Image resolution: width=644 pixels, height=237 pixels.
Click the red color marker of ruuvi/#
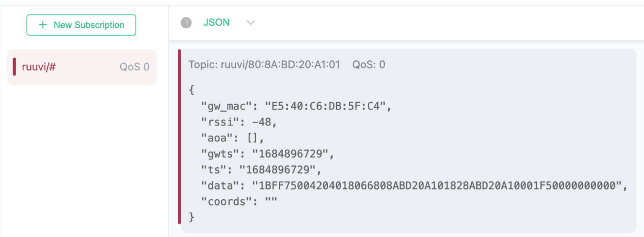14,67
